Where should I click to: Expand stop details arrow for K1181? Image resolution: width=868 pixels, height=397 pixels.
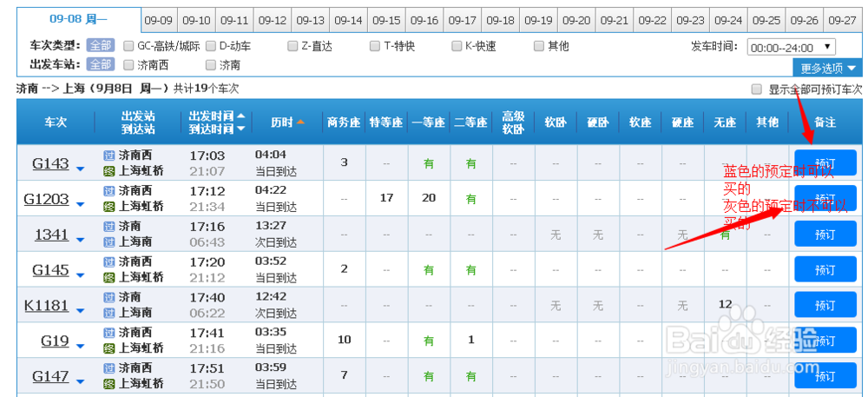pos(80,311)
